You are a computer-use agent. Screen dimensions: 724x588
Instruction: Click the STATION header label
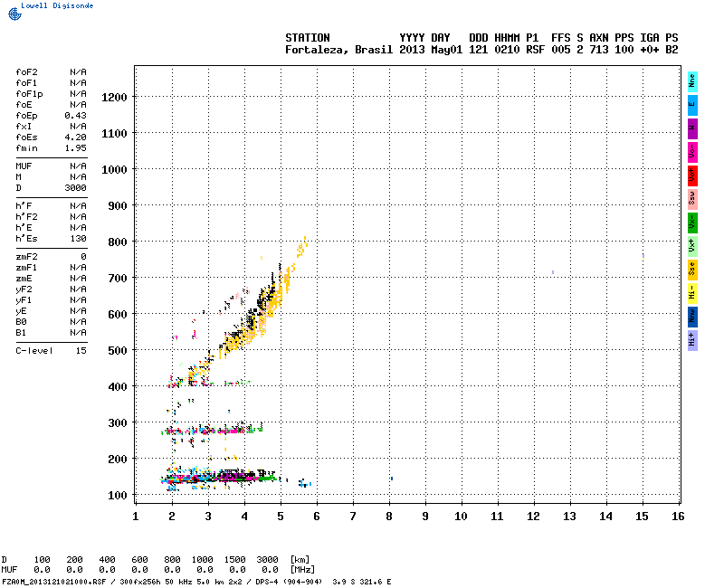point(308,38)
